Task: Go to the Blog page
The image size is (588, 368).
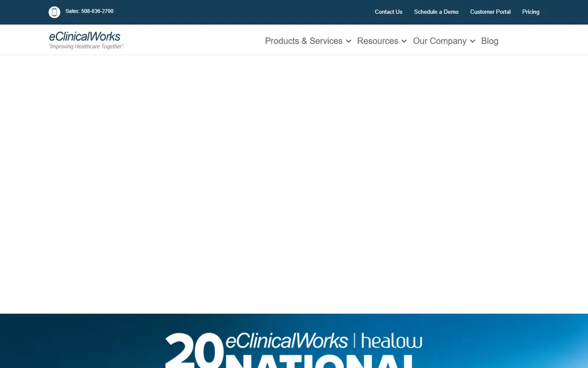Action: (x=489, y=41)
